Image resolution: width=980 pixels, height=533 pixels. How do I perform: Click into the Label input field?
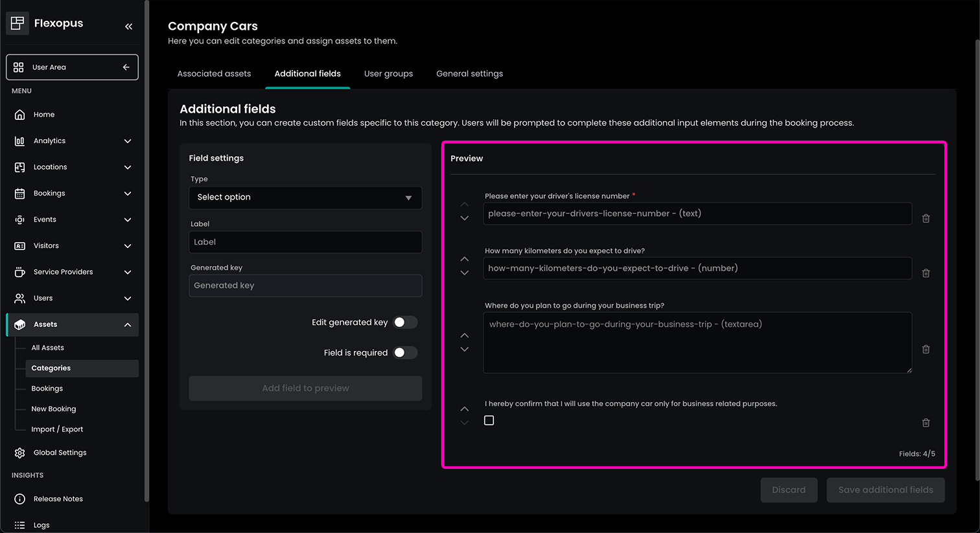tap(305, 242)
